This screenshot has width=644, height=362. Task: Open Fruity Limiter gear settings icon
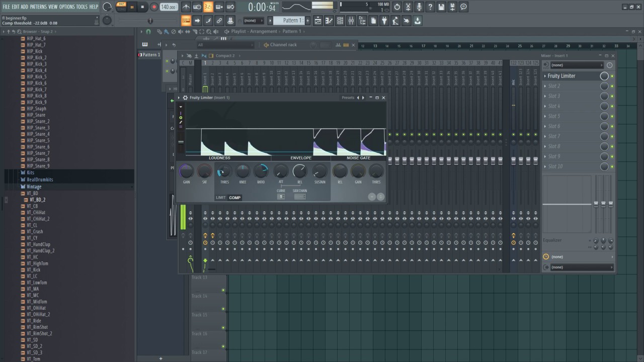[185, 98]
